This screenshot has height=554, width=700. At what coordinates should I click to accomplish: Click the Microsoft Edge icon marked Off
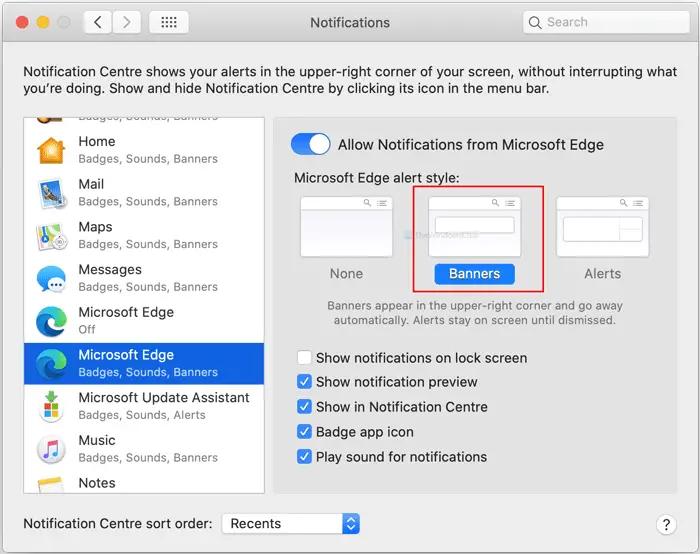[51, 321]
